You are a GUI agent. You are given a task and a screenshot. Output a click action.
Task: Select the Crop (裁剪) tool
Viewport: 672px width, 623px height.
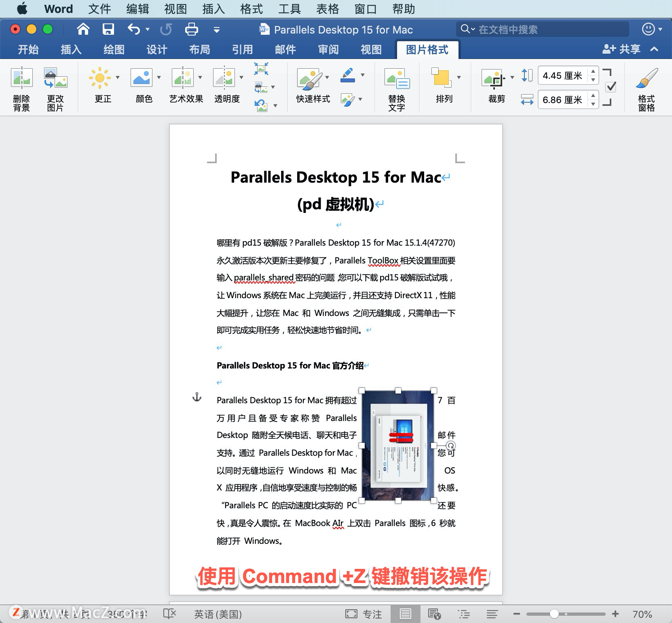[x=494, y=78]
